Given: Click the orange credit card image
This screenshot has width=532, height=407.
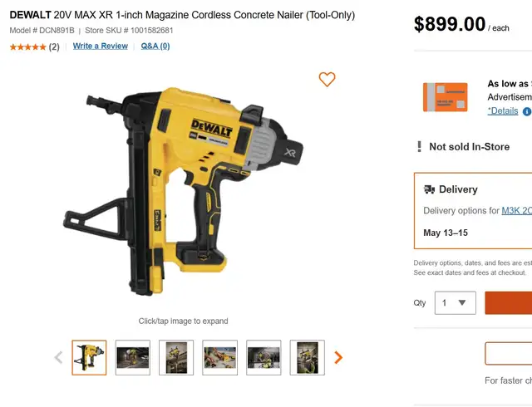Looking at the screenshot, I should (x=446, y=97).
